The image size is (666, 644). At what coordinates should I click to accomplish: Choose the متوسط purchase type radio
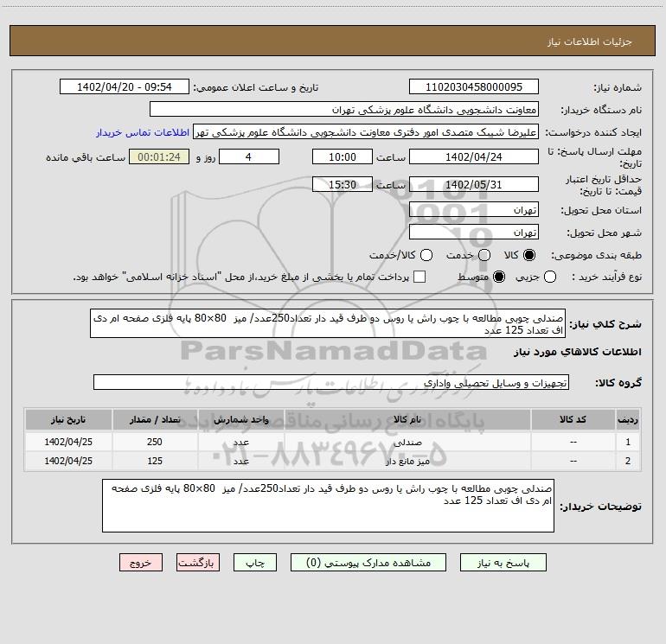tap(499, 277)
